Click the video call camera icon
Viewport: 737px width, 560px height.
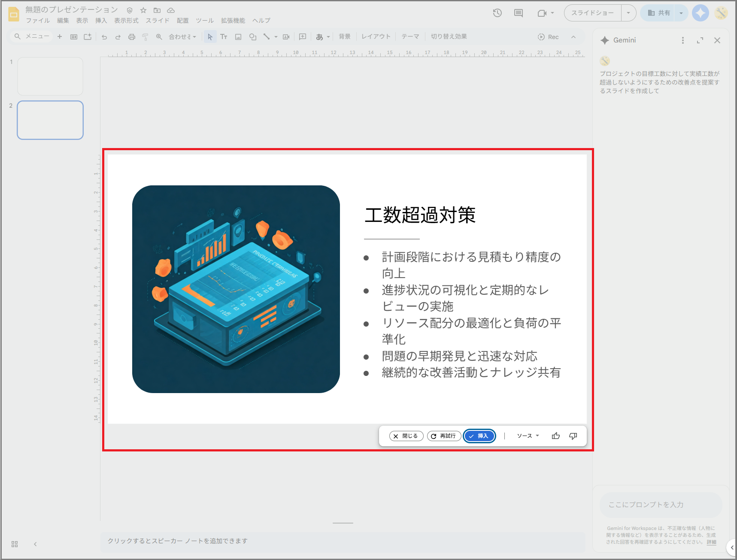(x=542, y=13)
